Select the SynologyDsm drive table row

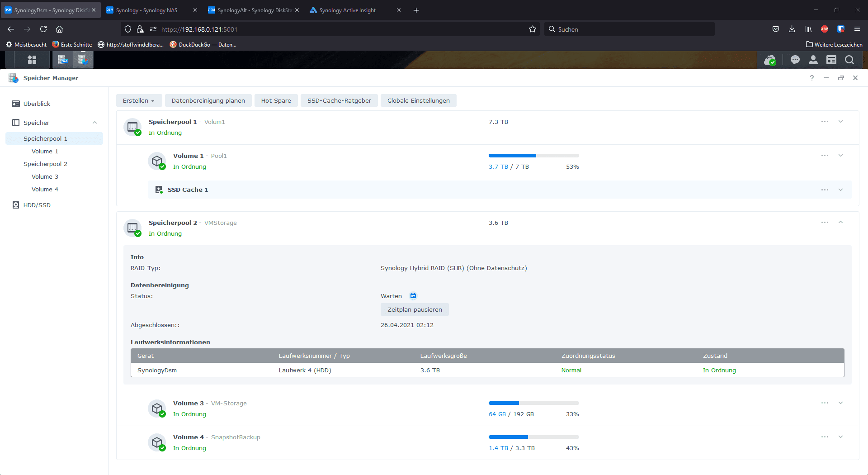(487, 370)
